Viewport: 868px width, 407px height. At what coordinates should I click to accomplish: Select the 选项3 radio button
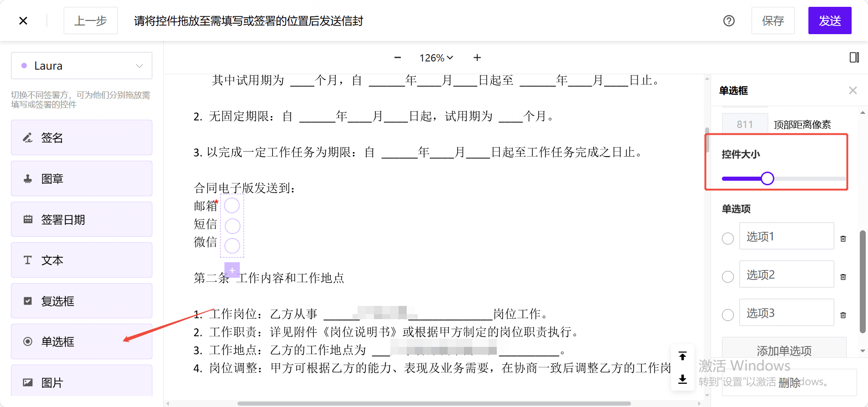pyautogui.click(x=728, y=315)
